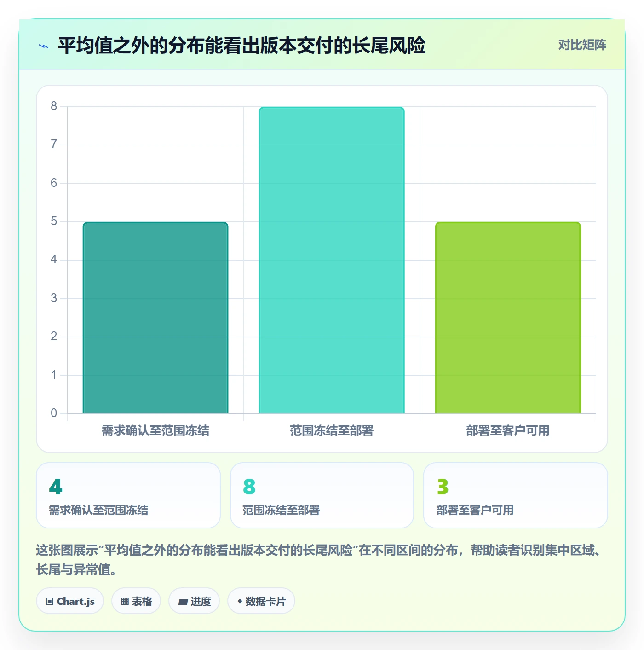
Task: Click the 数据卡片 tag chip
Action: pyautogui.click(x=261, y=601)
